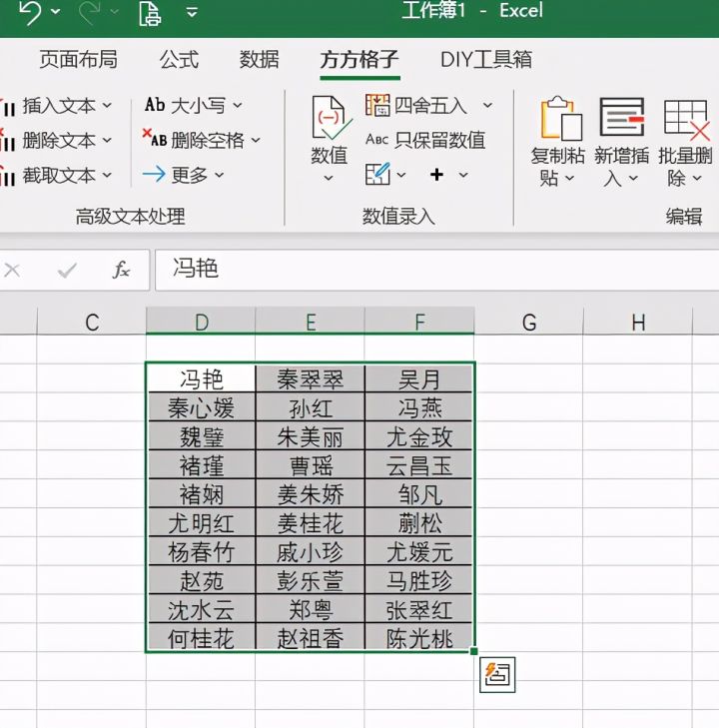Select cell containing 陈光桃
The width and height of the screenshot is (719, 728).
point(418,637)
